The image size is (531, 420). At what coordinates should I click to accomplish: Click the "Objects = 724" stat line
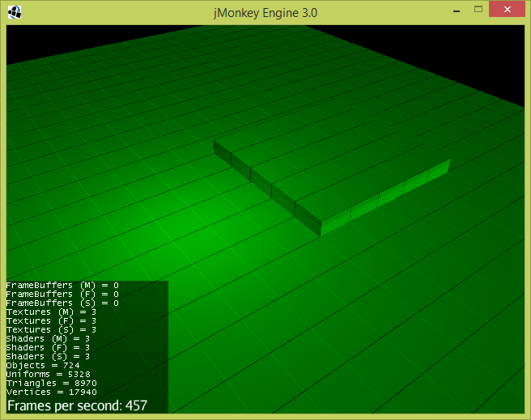[43, 365]
